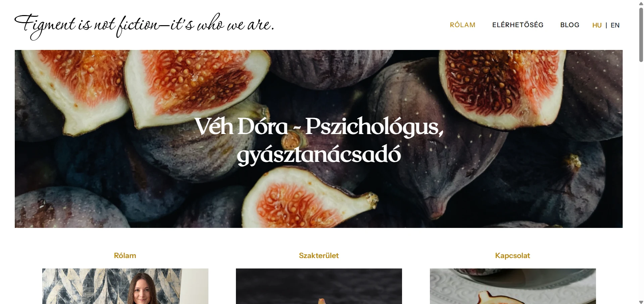Click the scrollbar up arrow

click(x=641, y=3)
